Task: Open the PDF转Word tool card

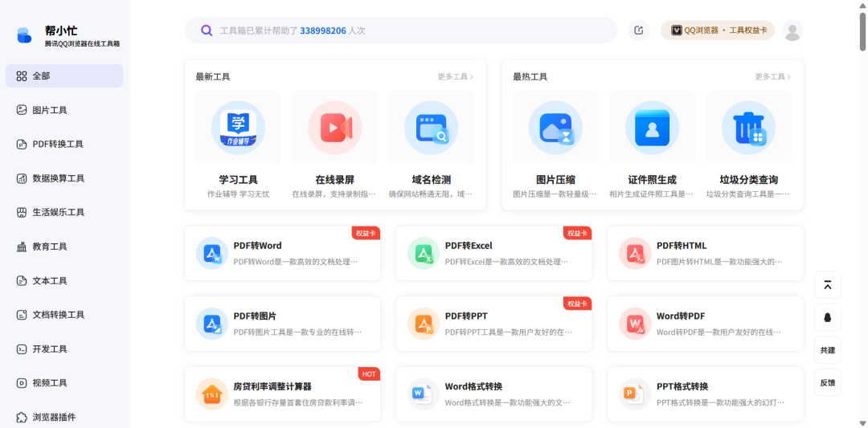Action: click(x=282, y=253)
